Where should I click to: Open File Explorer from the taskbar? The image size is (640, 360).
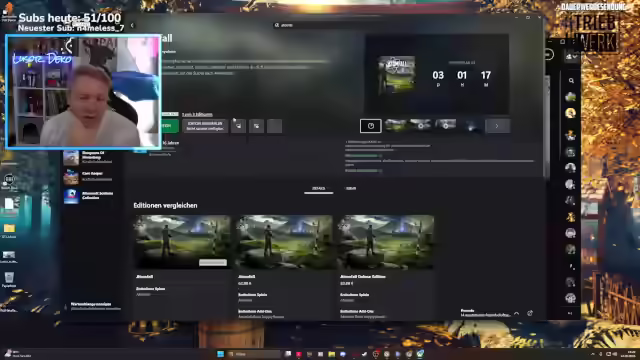tap(331, 354)
